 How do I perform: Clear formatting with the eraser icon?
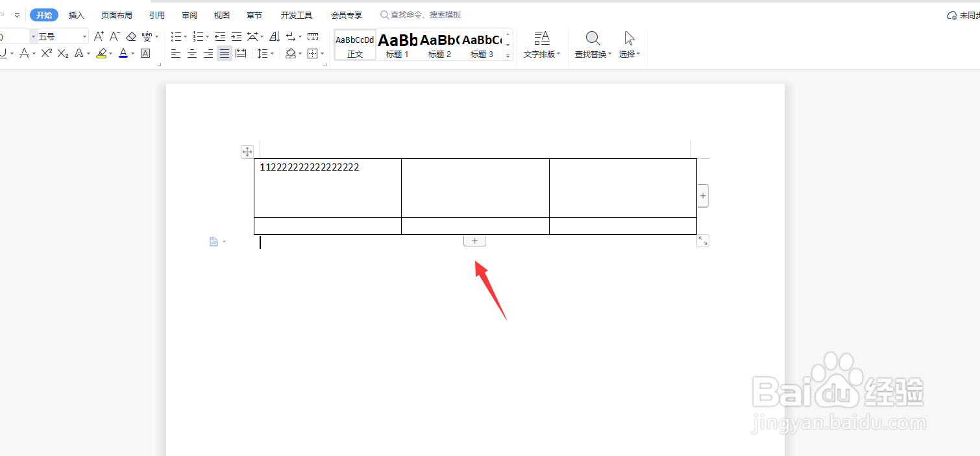(131, 36)
